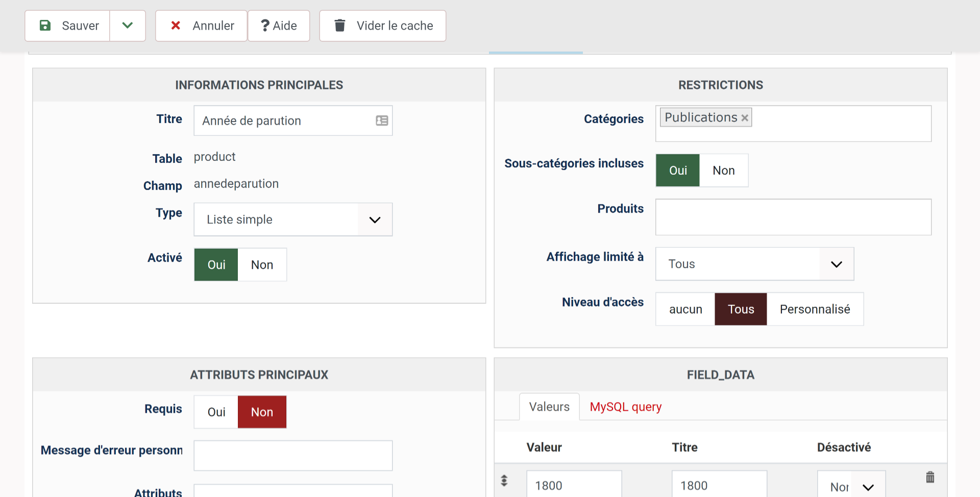The width and height of the screenshot is (980, 497).
Task: Select the Valeurs tab
Action: tap(549, 407)
